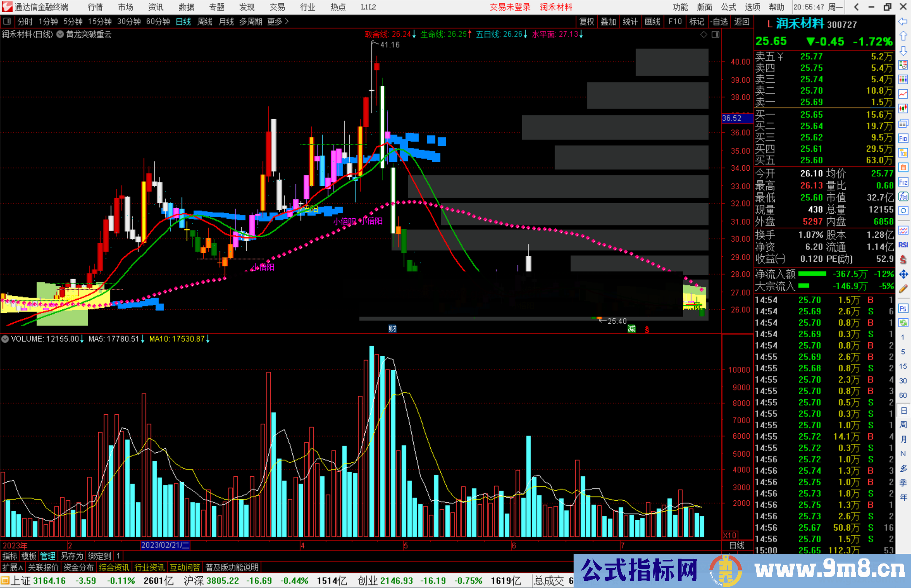This screenshot has height=588, width=911.
Task: Click the formula f(x) sidebar icon
Action: (903, 196)
